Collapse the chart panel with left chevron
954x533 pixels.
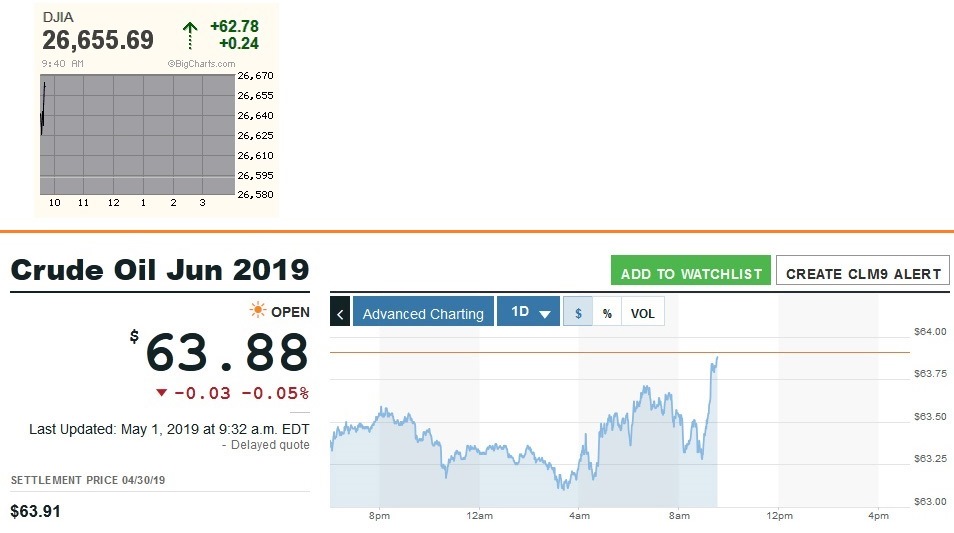point(340,313)
